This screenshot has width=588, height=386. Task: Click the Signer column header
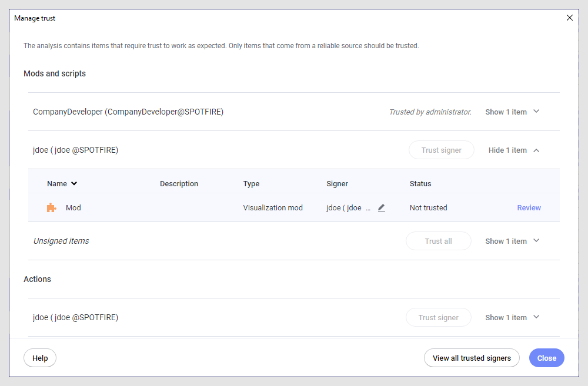[337, 184]
